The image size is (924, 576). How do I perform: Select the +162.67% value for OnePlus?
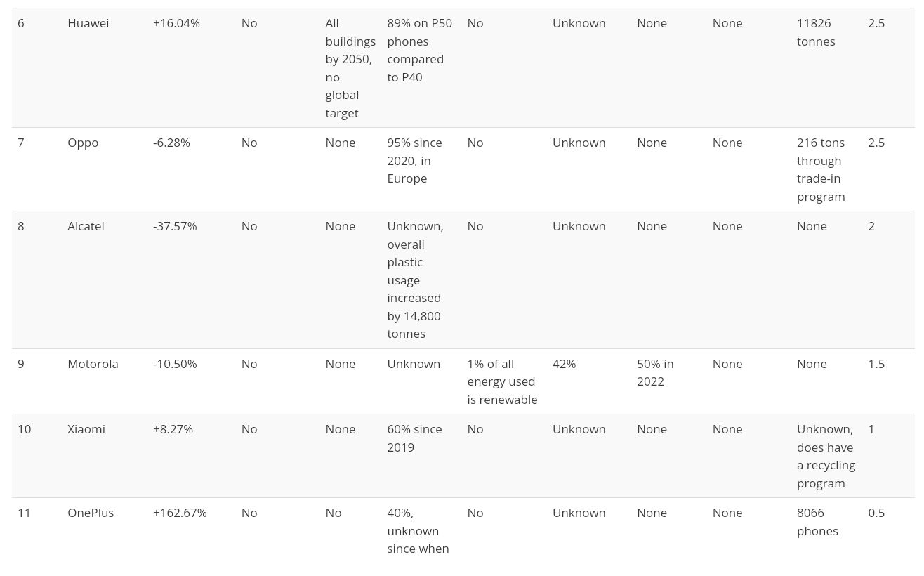coord(180,513)
